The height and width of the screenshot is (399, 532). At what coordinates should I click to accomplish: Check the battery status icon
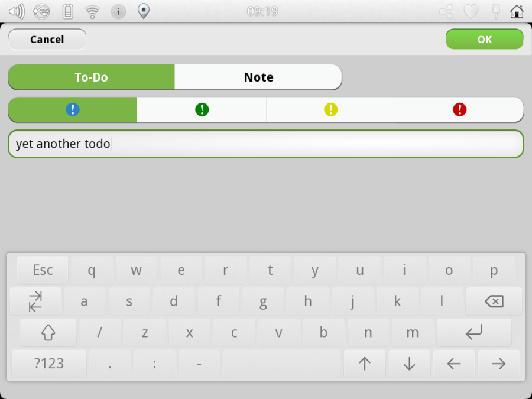click(x=68, y=12)
